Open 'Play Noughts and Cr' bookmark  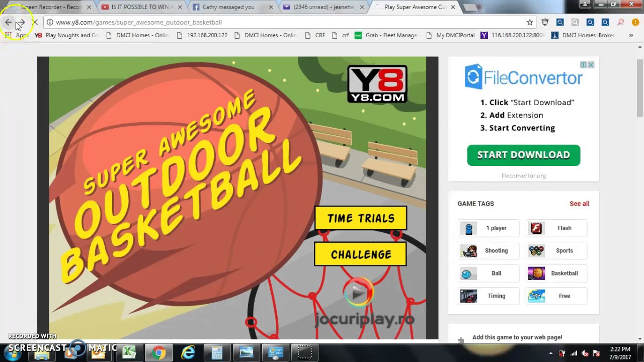pyautogui.click(x=66, y=35)
